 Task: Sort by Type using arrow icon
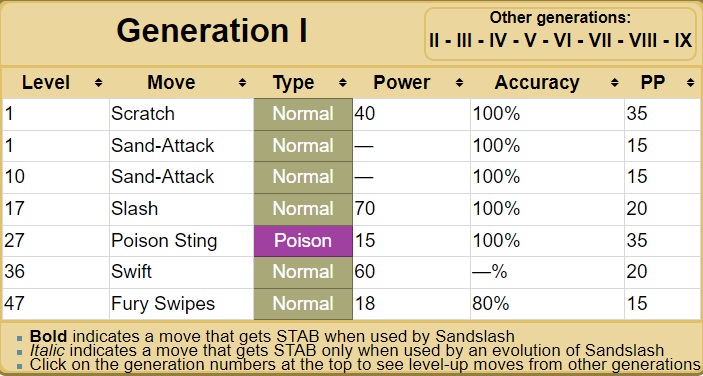tap(343, 83)
